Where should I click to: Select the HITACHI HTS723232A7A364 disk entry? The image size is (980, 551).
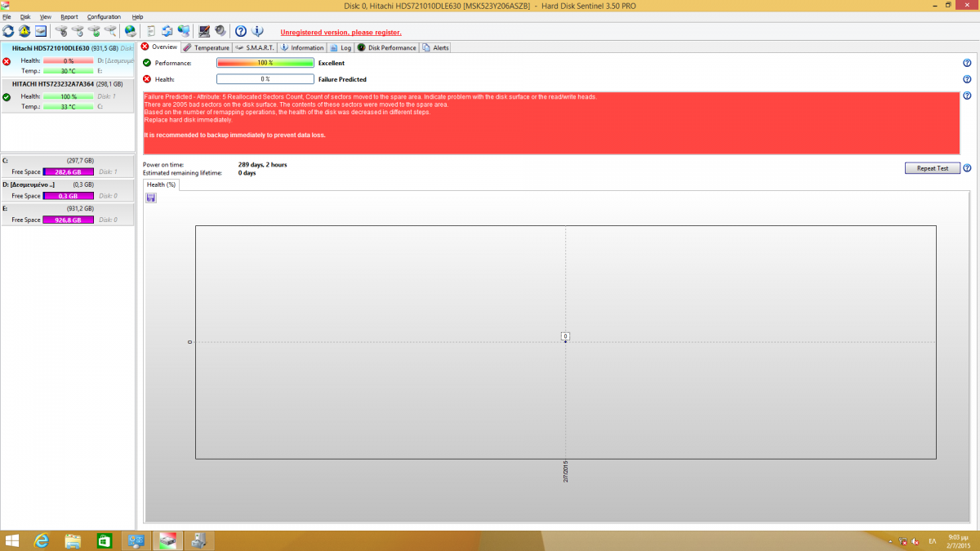(67, 95)
